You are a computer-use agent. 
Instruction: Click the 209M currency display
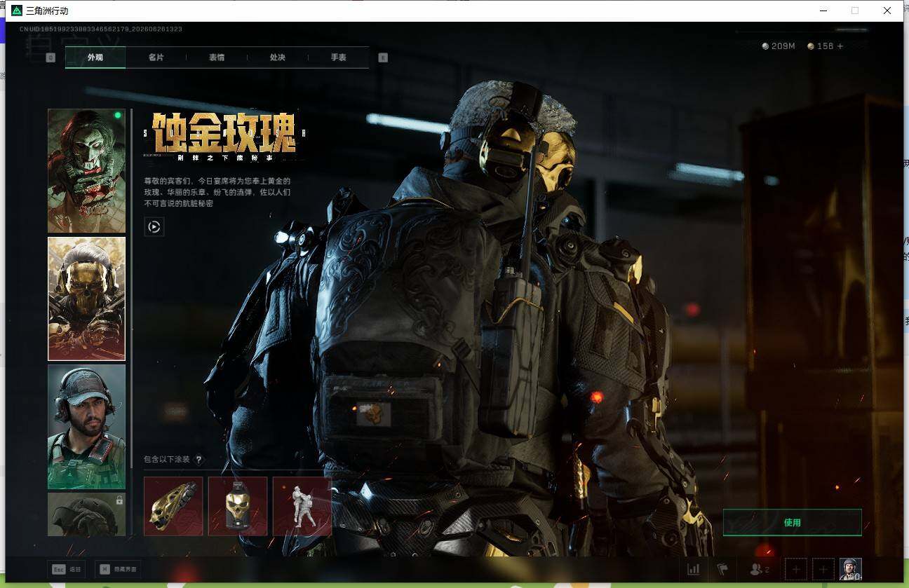point(779,46)
